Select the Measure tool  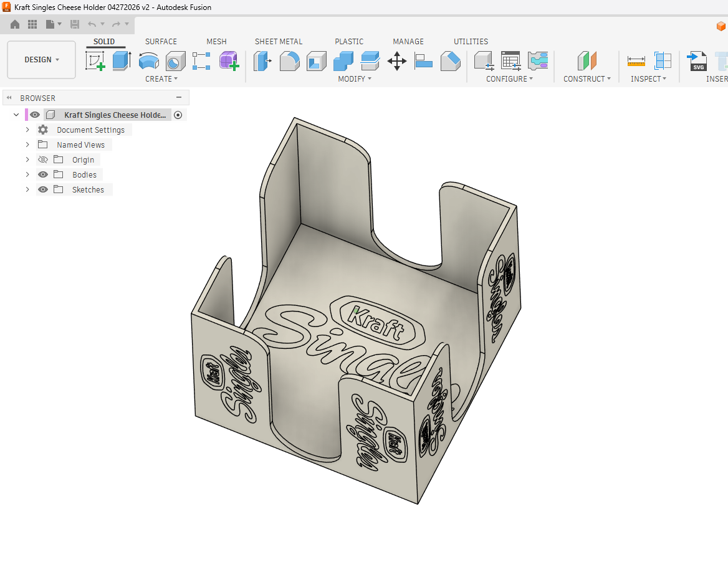coord(636,61)
